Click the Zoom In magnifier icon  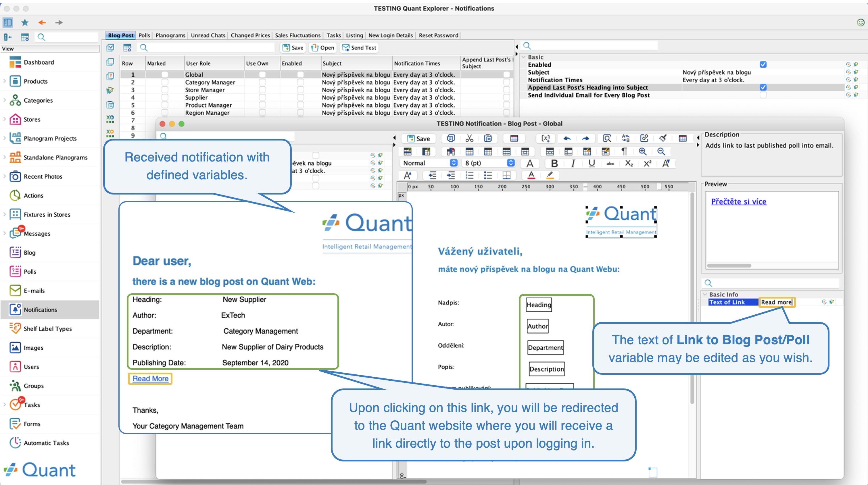tap(643, 152)
